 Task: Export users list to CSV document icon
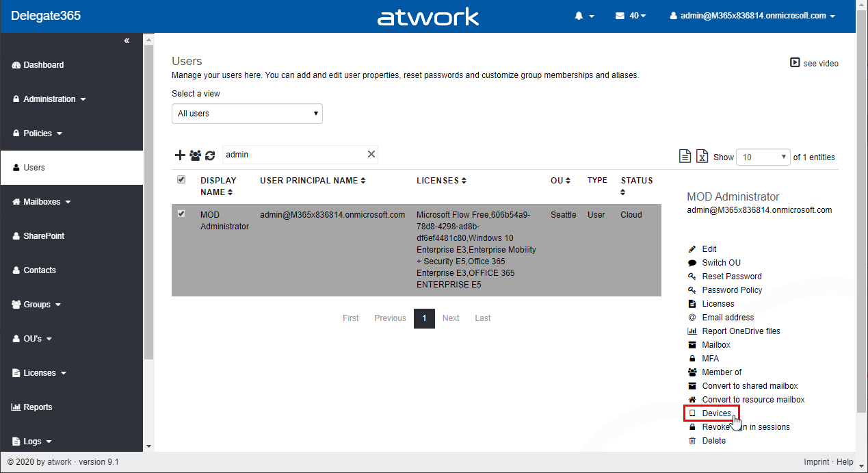click(685, 156)
